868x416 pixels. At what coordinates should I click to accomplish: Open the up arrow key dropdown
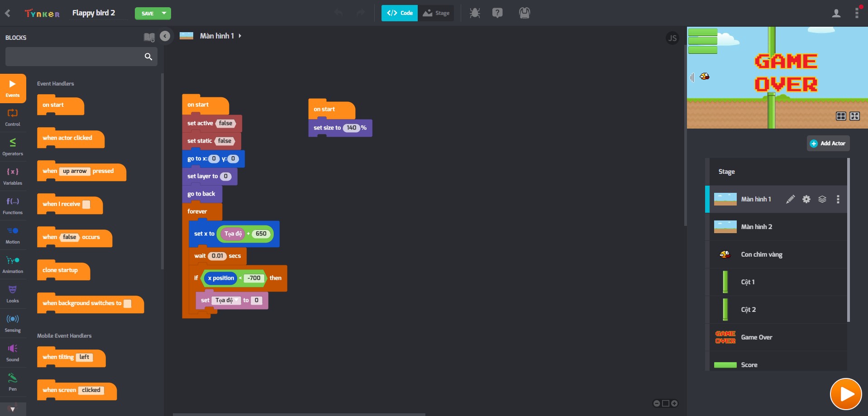click(x=75, y=171)
